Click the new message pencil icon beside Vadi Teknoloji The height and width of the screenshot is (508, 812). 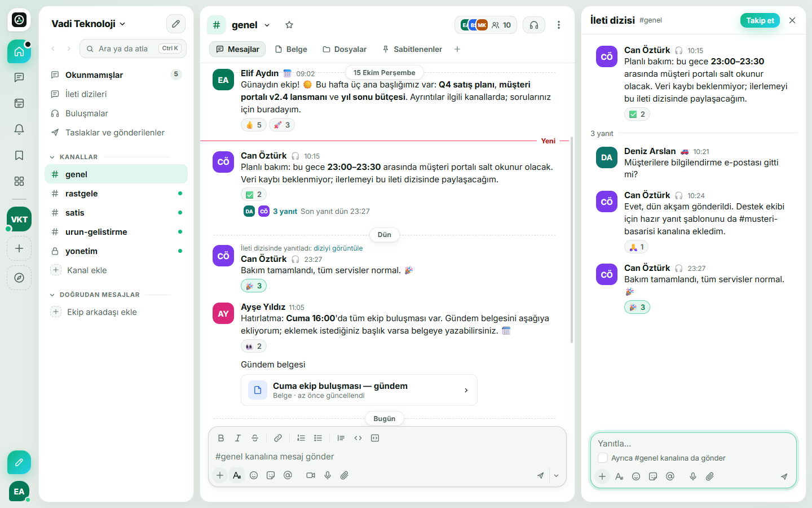point(176,24)
